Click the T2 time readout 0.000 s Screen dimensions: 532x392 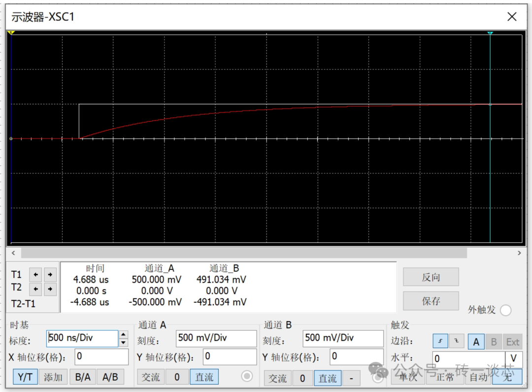point(91,291)
